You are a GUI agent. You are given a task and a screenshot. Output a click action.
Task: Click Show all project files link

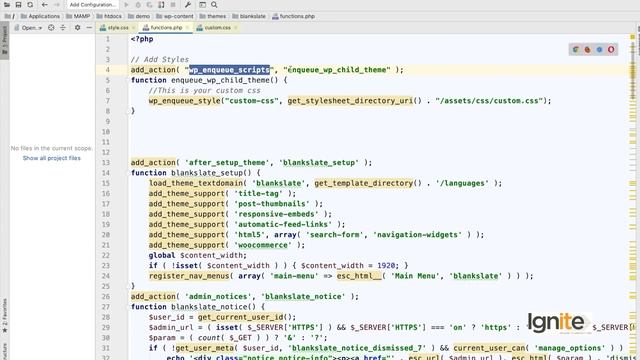(x=51, y=158)
